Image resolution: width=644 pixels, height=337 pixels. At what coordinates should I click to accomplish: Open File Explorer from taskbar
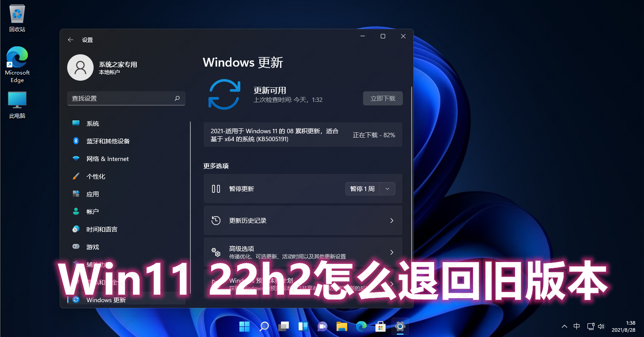pyautogui.click(x=341, y=326)
